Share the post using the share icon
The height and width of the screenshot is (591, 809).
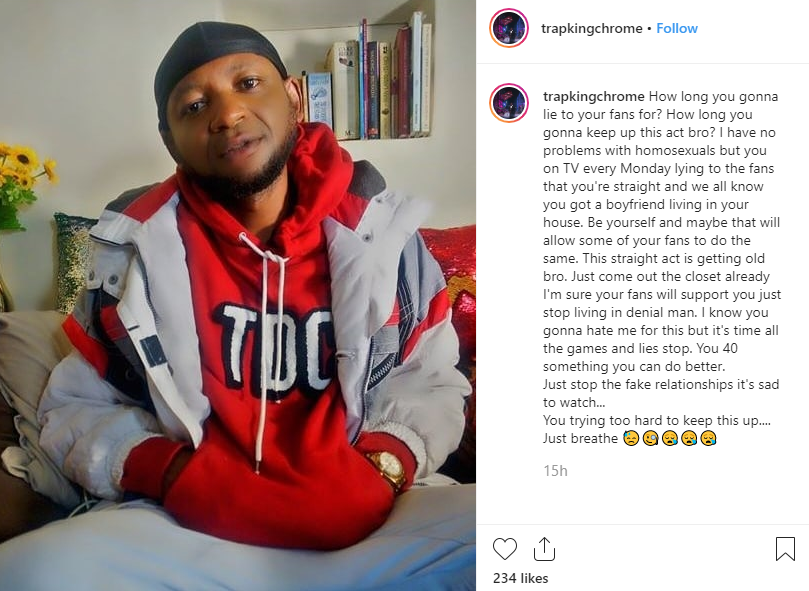(544, 549)
